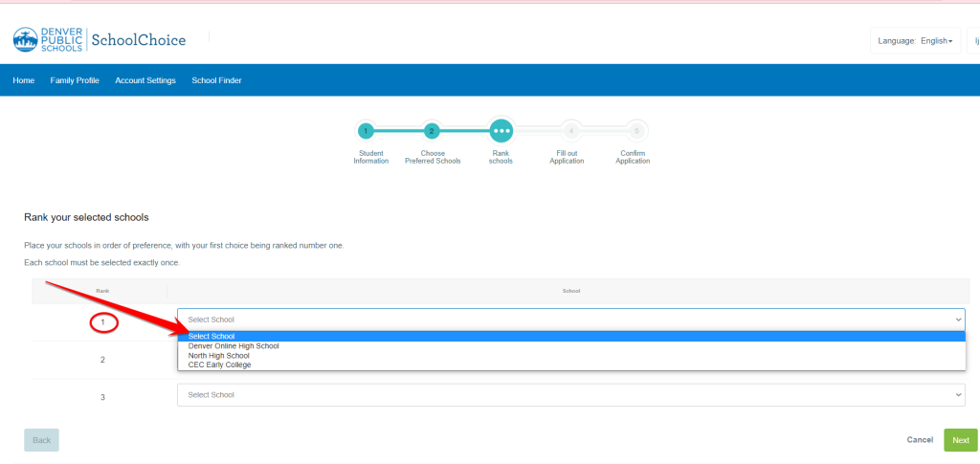Go to Account Settings
980x464 pixels.
click(x=145, y=80)
